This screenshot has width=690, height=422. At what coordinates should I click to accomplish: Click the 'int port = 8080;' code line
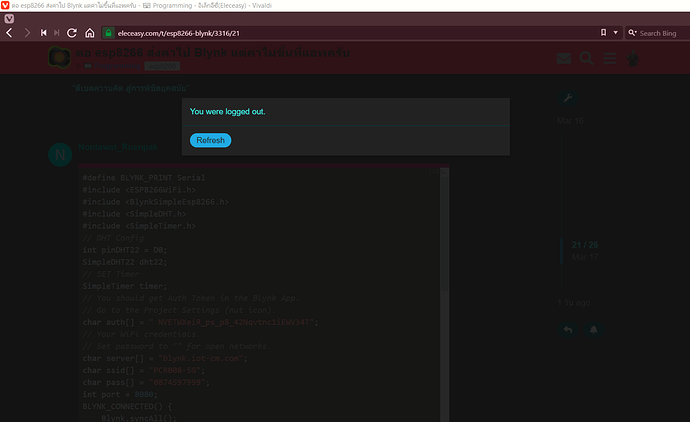[120, 394]
